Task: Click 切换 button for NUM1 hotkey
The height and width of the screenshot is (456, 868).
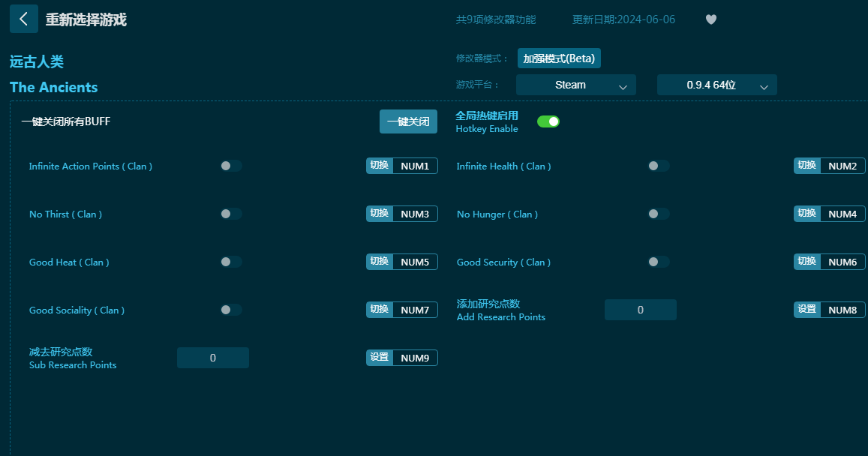Action: [x=380, y=166]
